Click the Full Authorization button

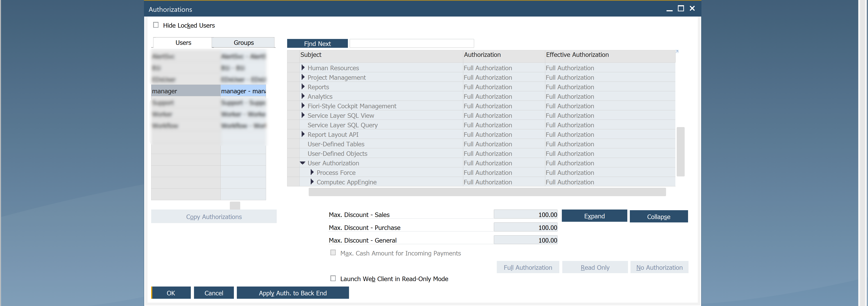click(x=528, y=267)
